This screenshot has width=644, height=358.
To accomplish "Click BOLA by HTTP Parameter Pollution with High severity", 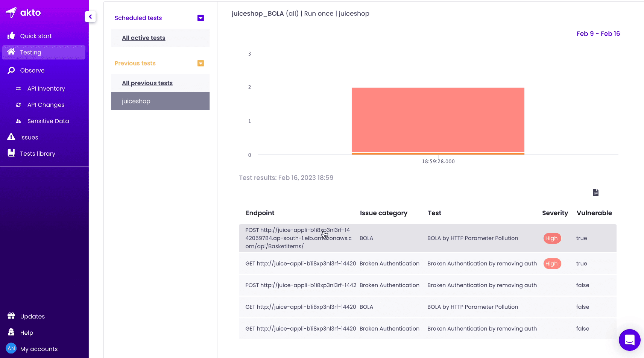I will coord(472,238).
